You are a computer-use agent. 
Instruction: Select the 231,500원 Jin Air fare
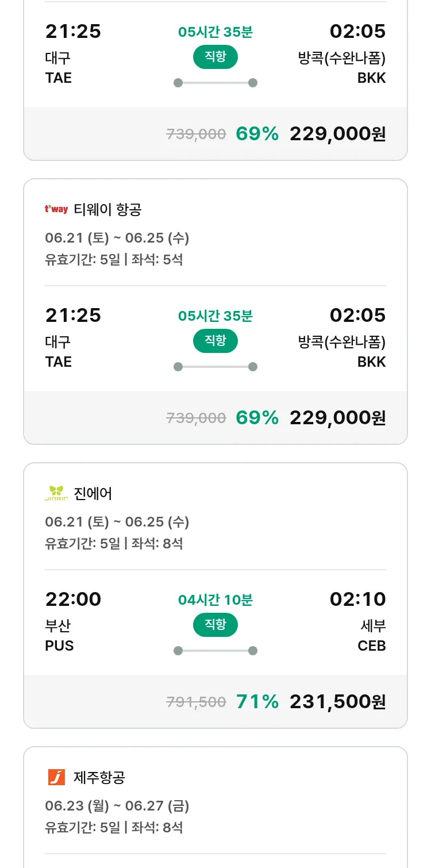point(338,701)
